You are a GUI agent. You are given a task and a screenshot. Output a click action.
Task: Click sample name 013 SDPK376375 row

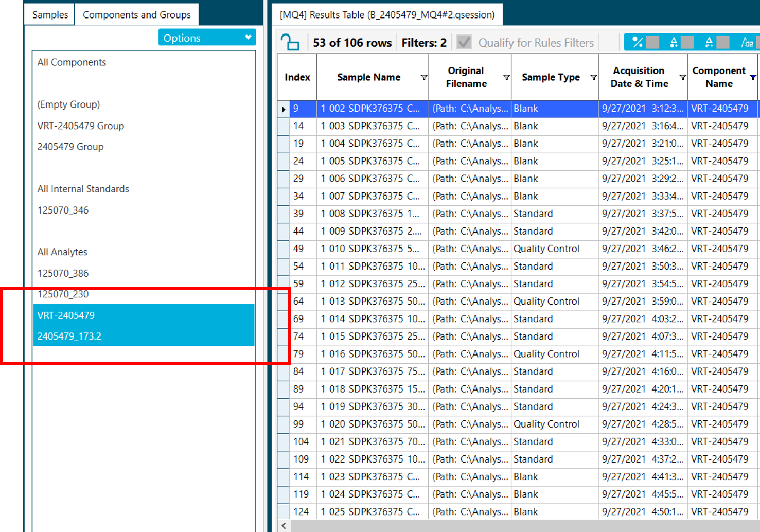(x=373, y=301)
